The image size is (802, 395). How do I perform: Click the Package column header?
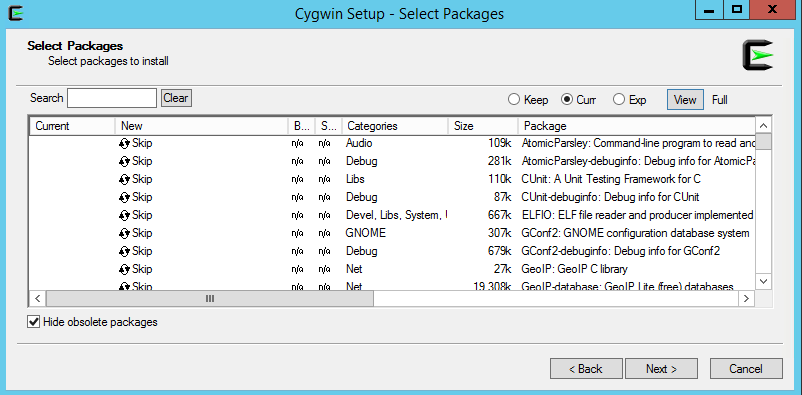pos(636,126)
